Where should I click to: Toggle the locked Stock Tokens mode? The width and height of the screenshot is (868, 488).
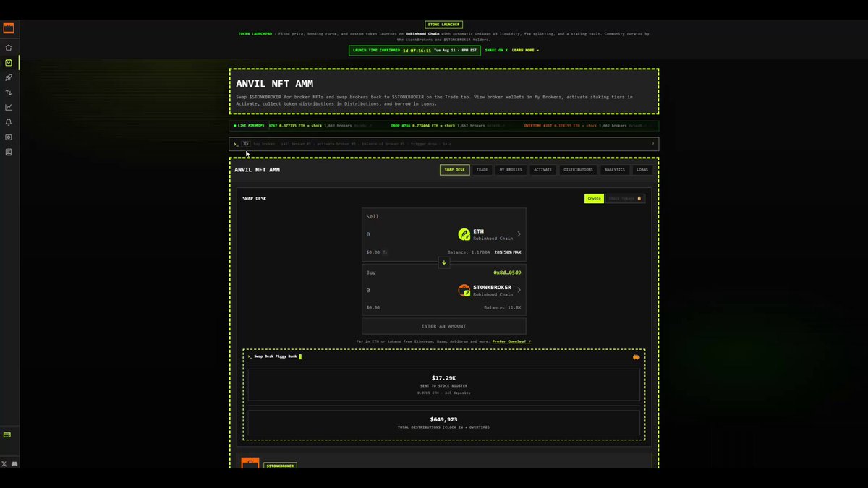625,198
